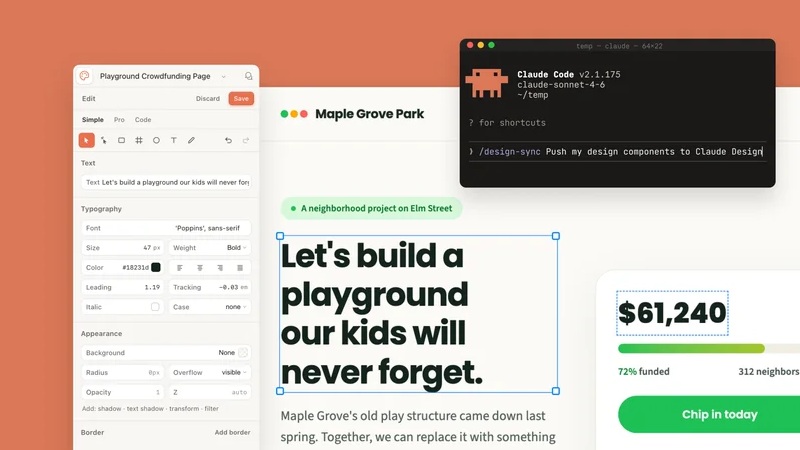The image size is (800, 450).
Task: Switch to the Code tab
Action: click(143, 119)
